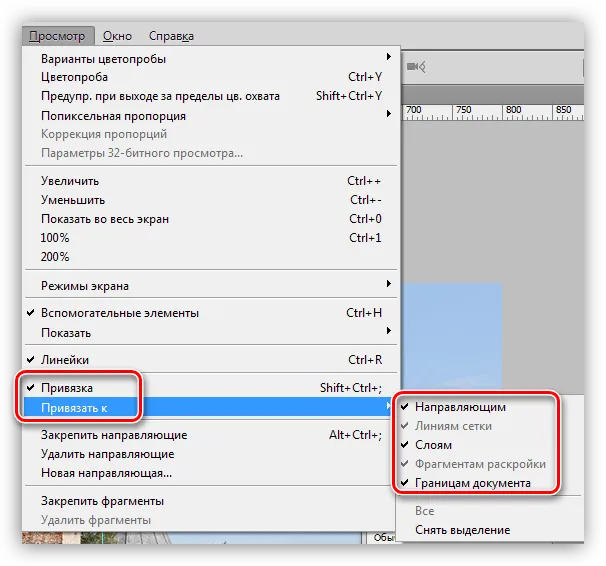Open the Просмотр menu

[58, 36]
